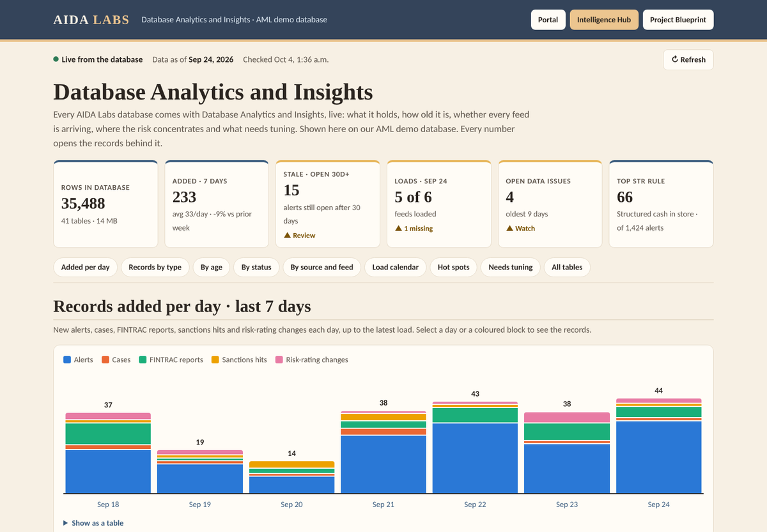Image resolution: width=767 pixels, height=532 pixels.
Task: Click the total 14 above Sep 20
Action: (291, 453)
